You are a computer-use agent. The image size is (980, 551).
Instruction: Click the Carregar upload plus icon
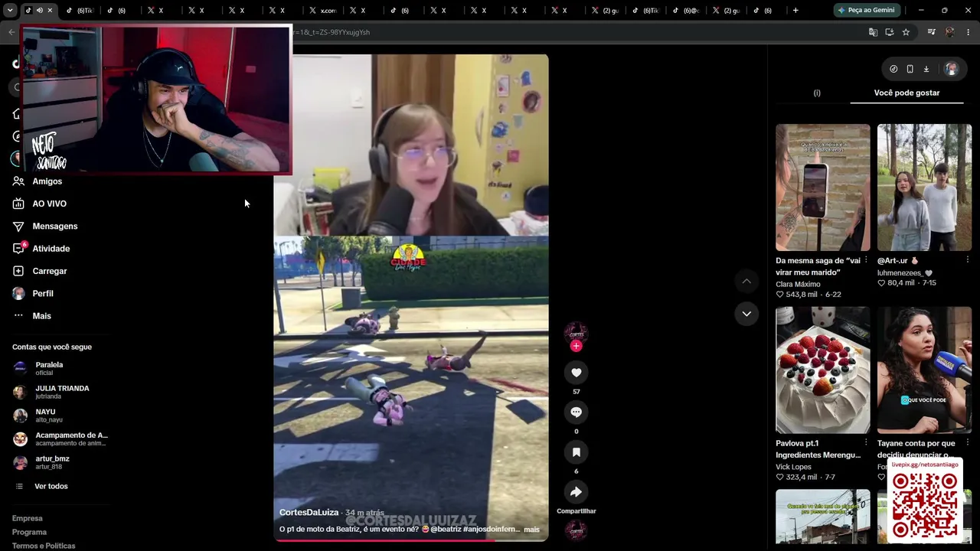18,271
